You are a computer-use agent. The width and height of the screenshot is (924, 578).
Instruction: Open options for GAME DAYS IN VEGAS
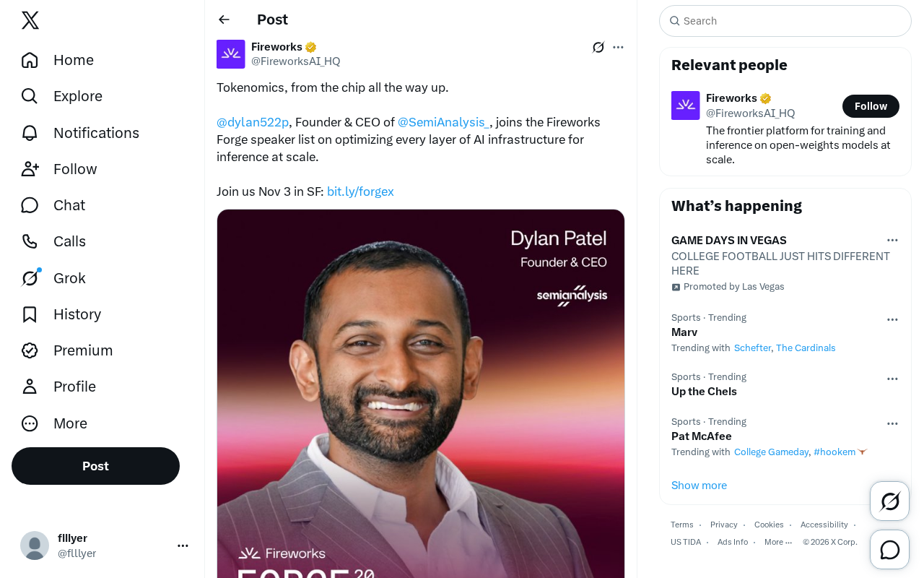click(x=892, y=240)
